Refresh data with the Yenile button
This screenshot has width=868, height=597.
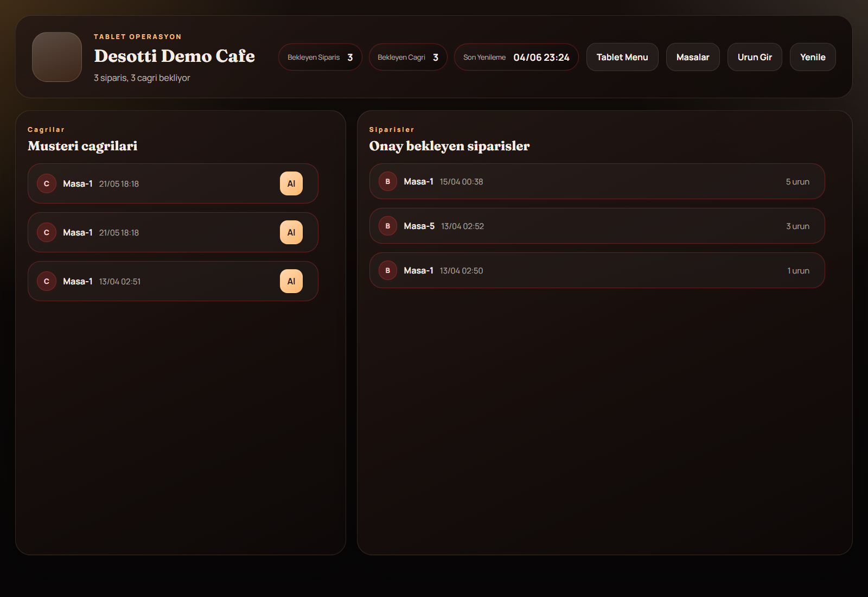(813, 57)
